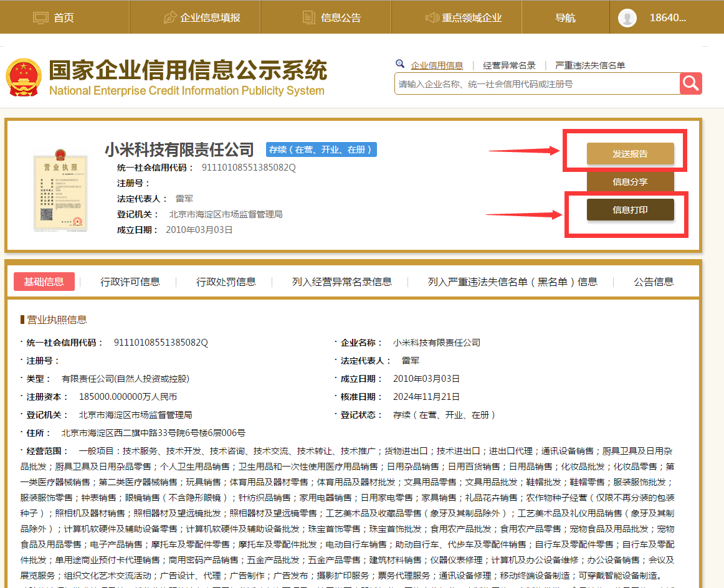724x588 pixels.
Task: Open the 重点领域企业 menu item
Action: point(472,17)
